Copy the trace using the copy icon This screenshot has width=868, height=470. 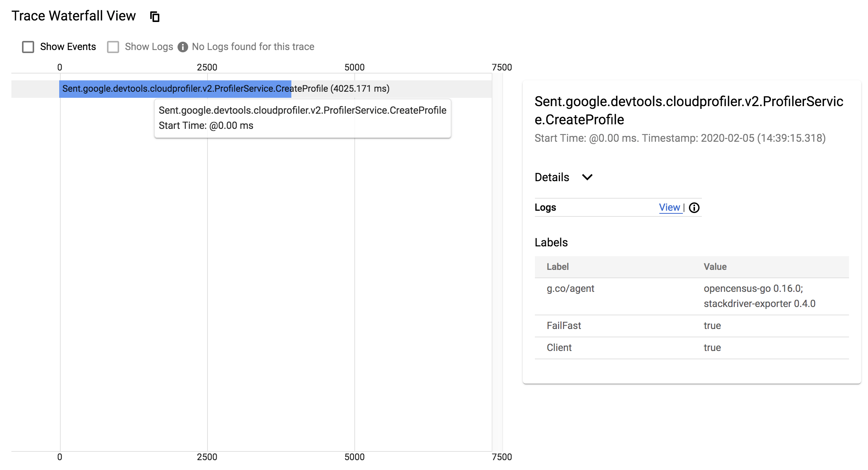pos(154,17)
